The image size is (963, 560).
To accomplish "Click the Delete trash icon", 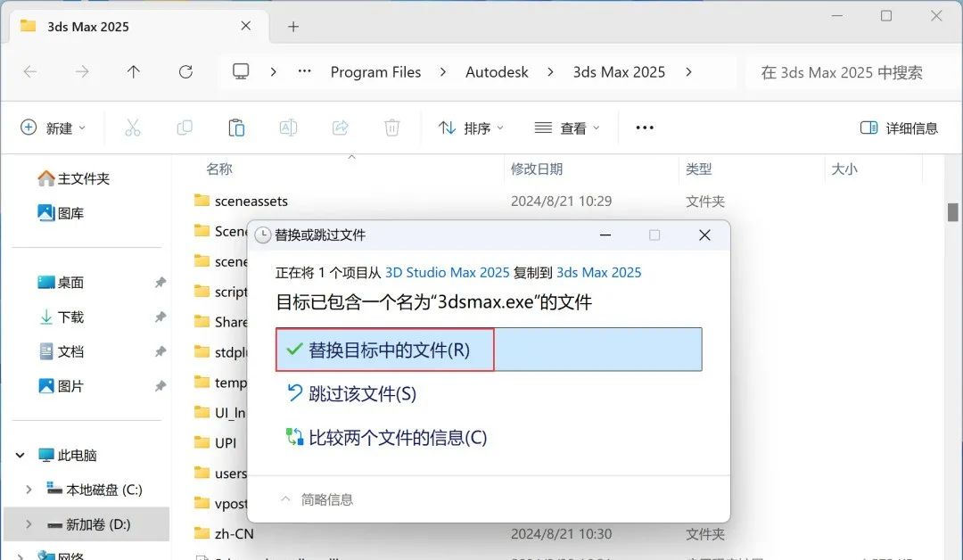I will point(391,128).
